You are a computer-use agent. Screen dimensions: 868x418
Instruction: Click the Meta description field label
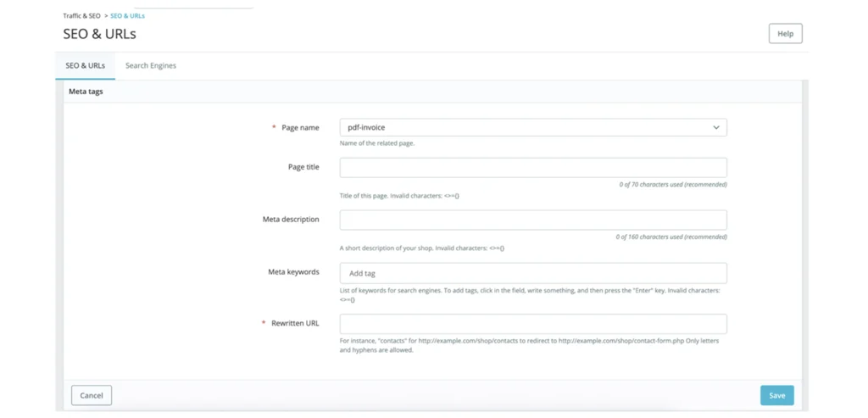point(291,220)
